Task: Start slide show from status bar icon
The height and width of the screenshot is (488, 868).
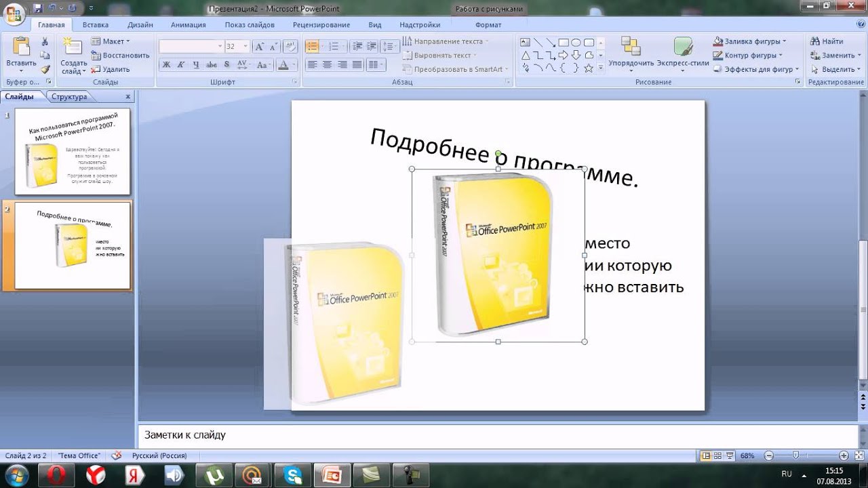Action: [x=730, y=455]
